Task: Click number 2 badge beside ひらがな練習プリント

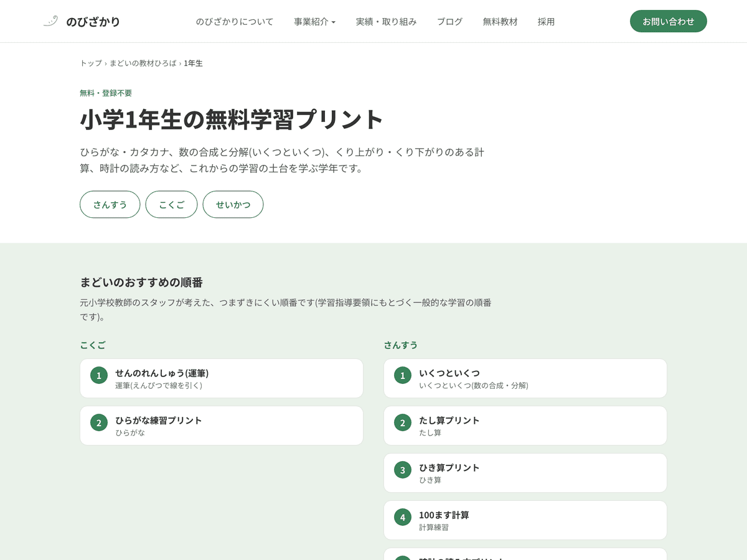Action: pyautogui.click(x=99, y=422)
